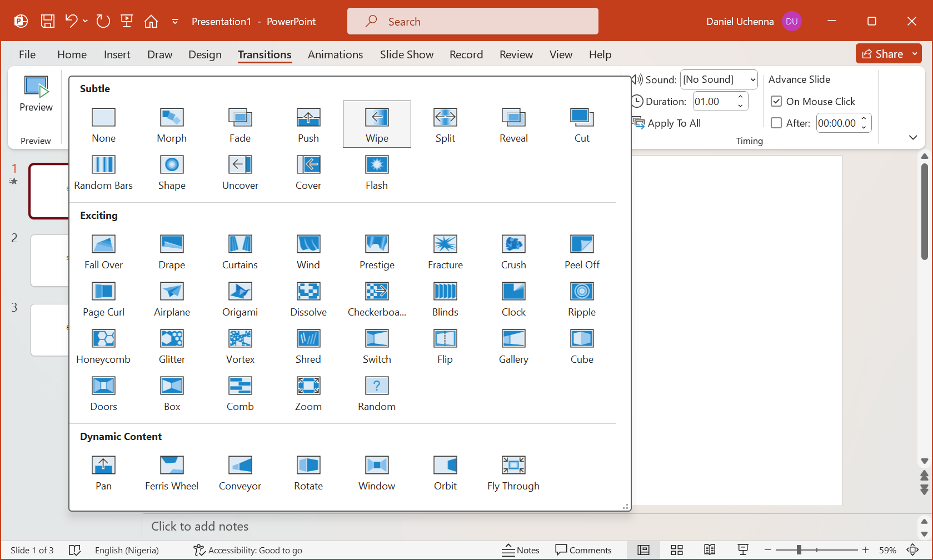Screen dimensions: 933x560
Task: Uncheck the On Mouse Click checkbox
Action: 776,102
